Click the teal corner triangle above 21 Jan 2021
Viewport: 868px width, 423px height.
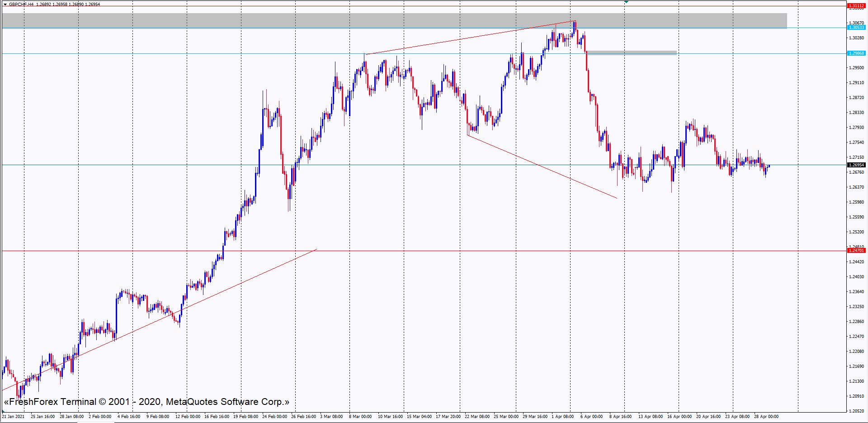pyautogui.click(x=3, y=411)
